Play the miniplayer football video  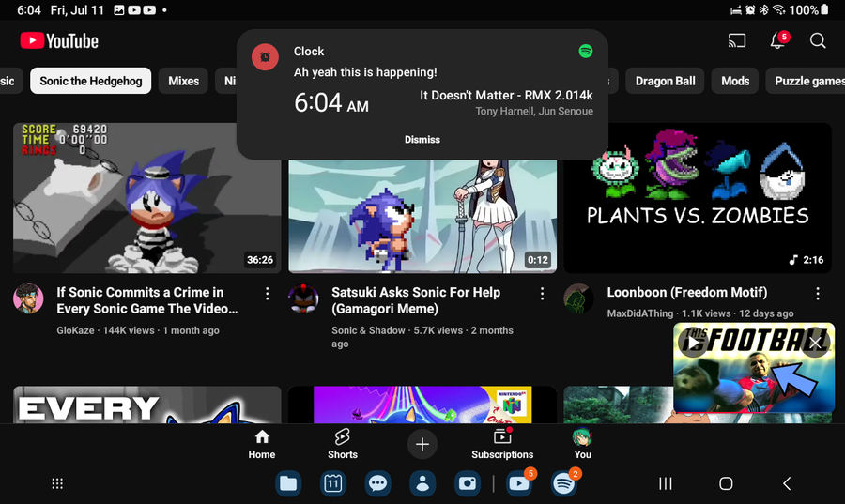(693, 343)
